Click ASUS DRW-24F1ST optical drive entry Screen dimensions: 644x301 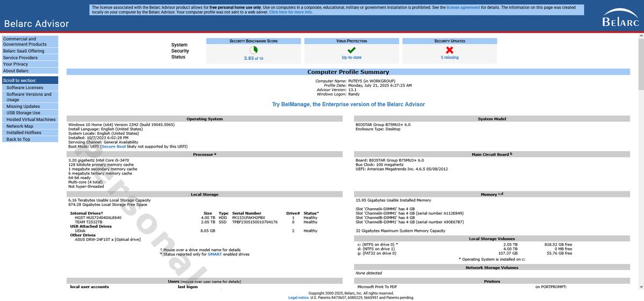[107, 239]
